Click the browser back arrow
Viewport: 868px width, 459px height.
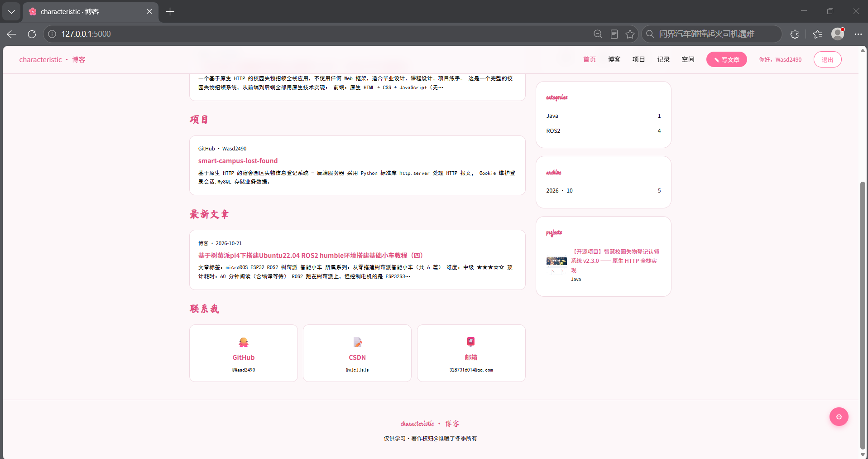click(12, 34)
